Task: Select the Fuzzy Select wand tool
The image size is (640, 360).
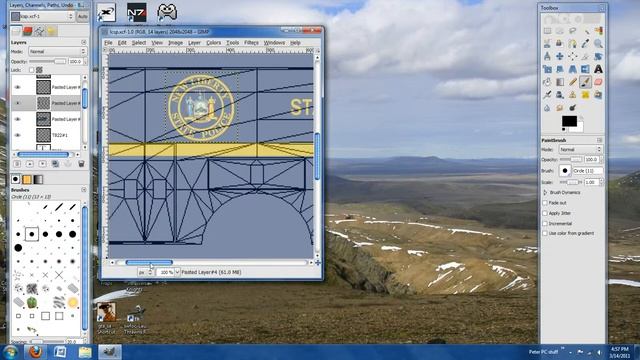Action: (586, 31)
